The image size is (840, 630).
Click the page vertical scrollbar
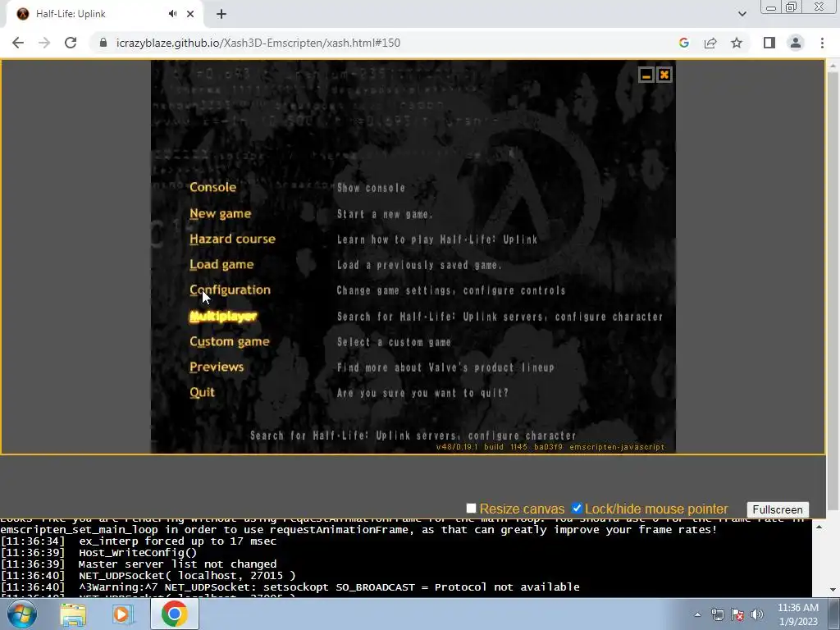[833, 290]
